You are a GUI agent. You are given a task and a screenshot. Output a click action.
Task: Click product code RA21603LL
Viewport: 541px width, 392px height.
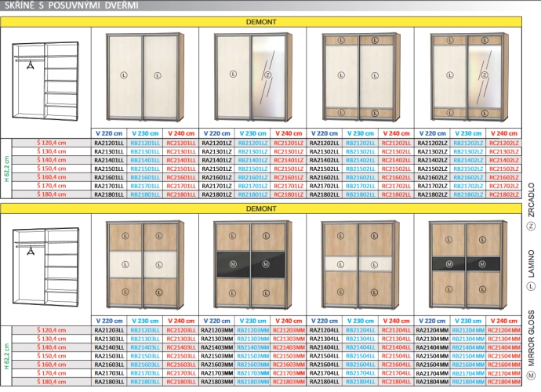click(109, 365)
